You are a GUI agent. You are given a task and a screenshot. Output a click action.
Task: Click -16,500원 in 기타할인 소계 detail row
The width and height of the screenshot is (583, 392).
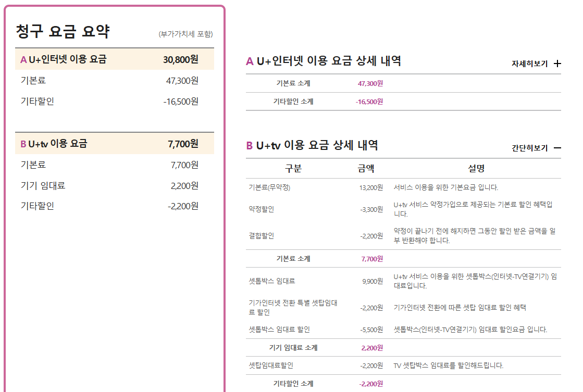369,102
